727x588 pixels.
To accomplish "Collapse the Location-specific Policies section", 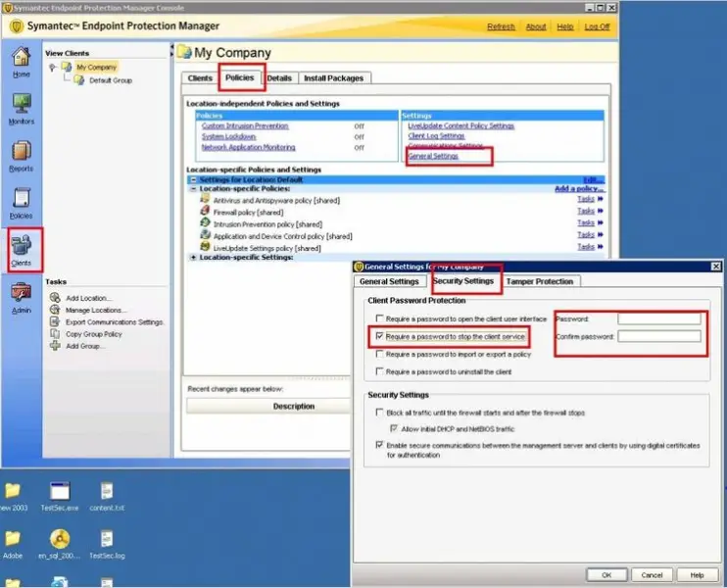I will tap(193, 189).
